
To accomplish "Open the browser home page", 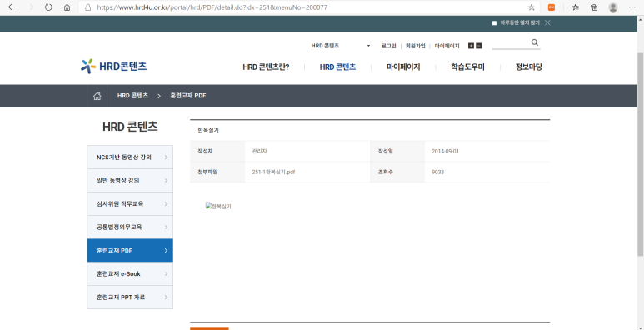I will coord(67,7).
